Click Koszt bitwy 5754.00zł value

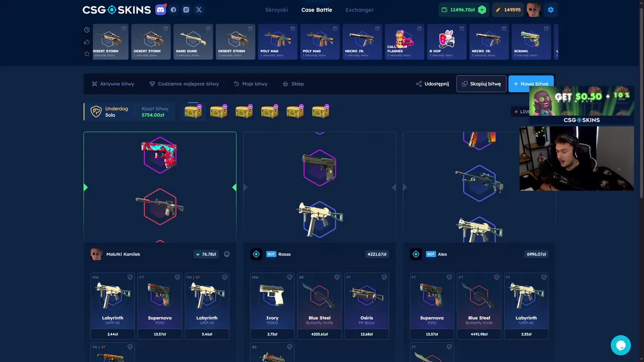tap(153, 115)
